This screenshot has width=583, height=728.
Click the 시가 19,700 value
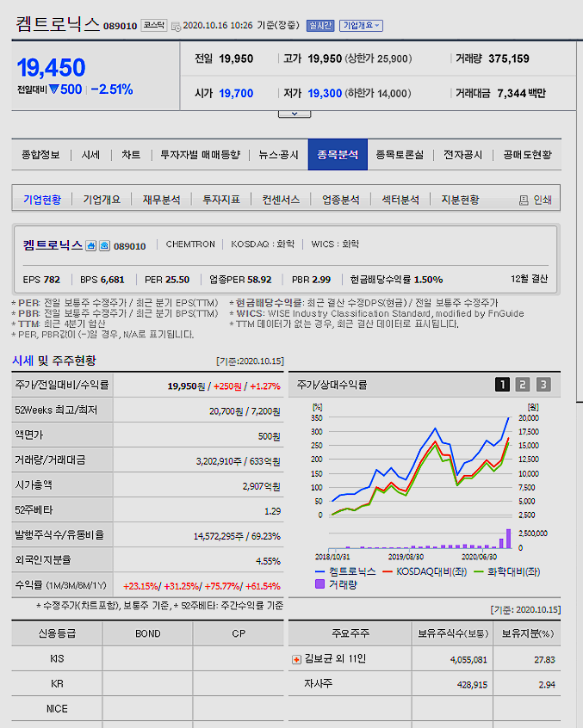(x=236, y=93)
